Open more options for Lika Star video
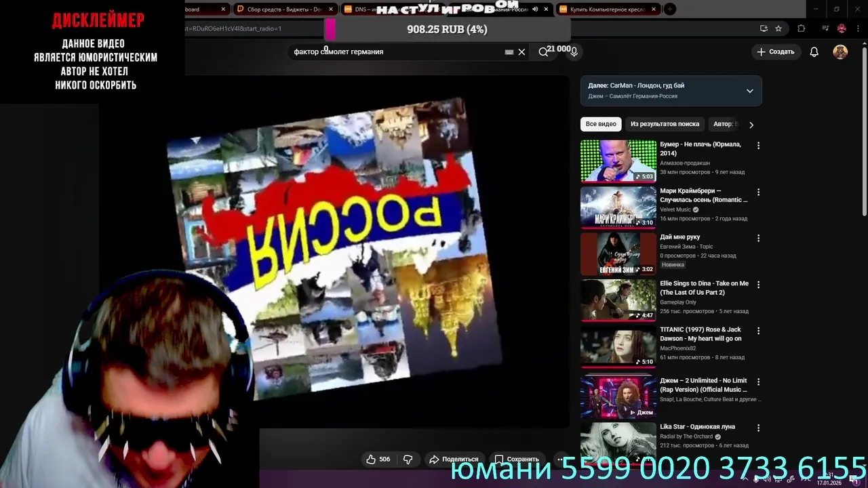Viewport: 868px width, 488px height. (x=758, y=428)
